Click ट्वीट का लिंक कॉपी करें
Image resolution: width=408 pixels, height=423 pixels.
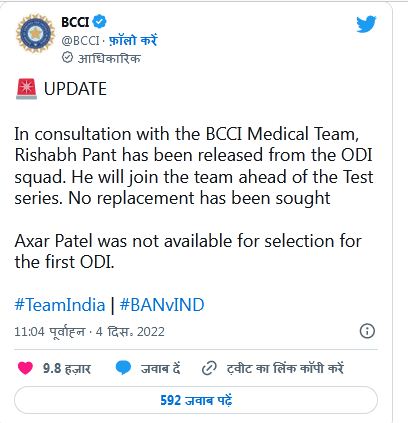pos(285,368)
